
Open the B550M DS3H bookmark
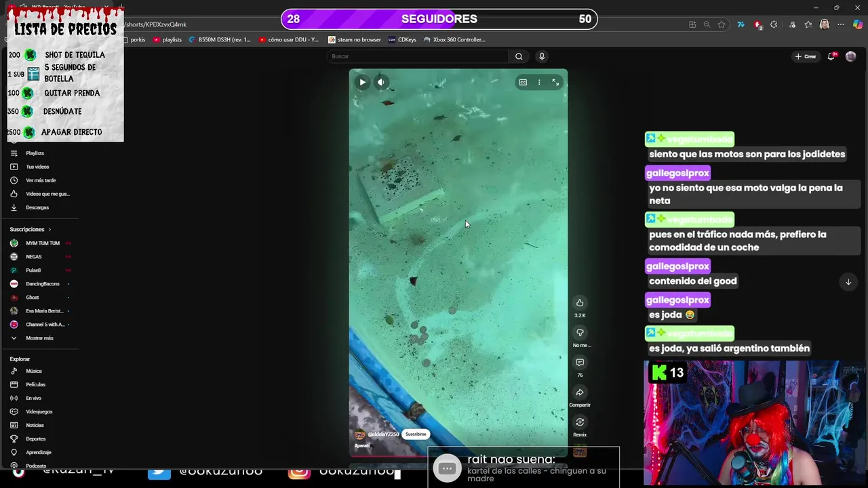click(220, 40)
